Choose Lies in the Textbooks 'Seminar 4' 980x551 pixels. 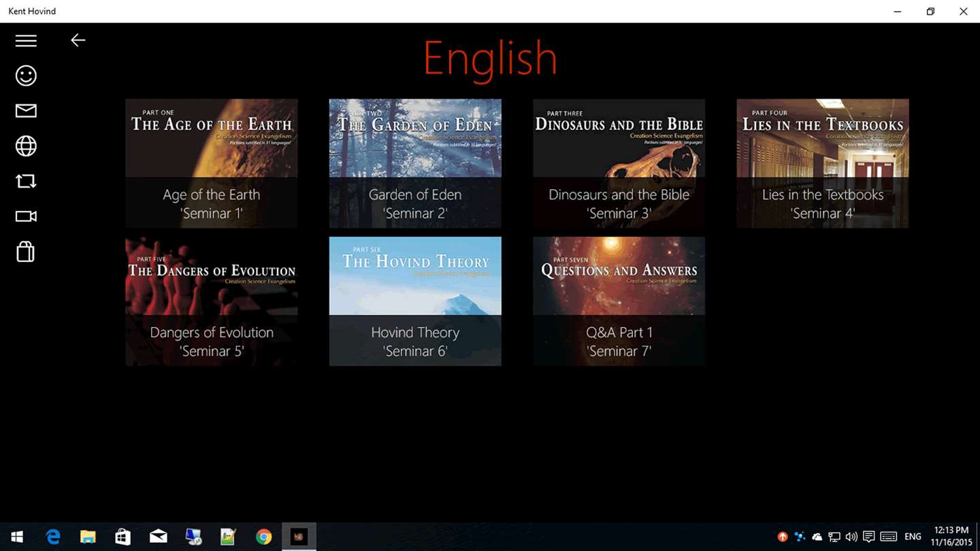pyautogui.click(x=823, y=163)
